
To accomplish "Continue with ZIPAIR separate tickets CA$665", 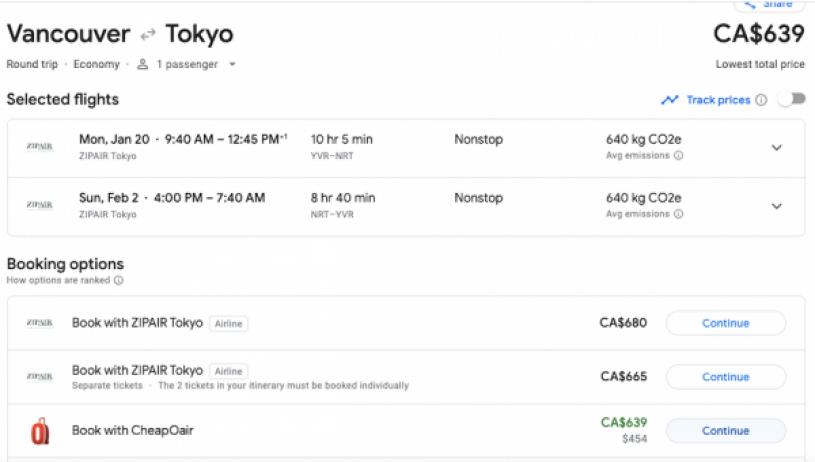I will pos(725,377).
